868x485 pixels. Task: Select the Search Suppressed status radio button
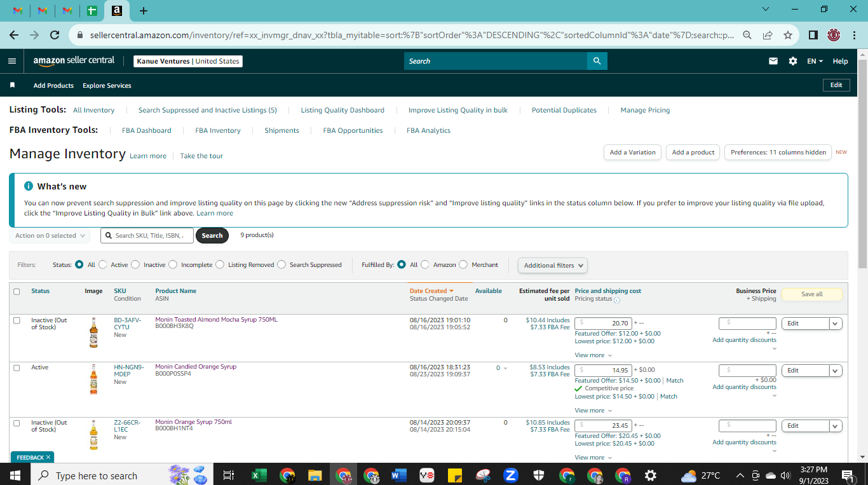coord(281,264)
